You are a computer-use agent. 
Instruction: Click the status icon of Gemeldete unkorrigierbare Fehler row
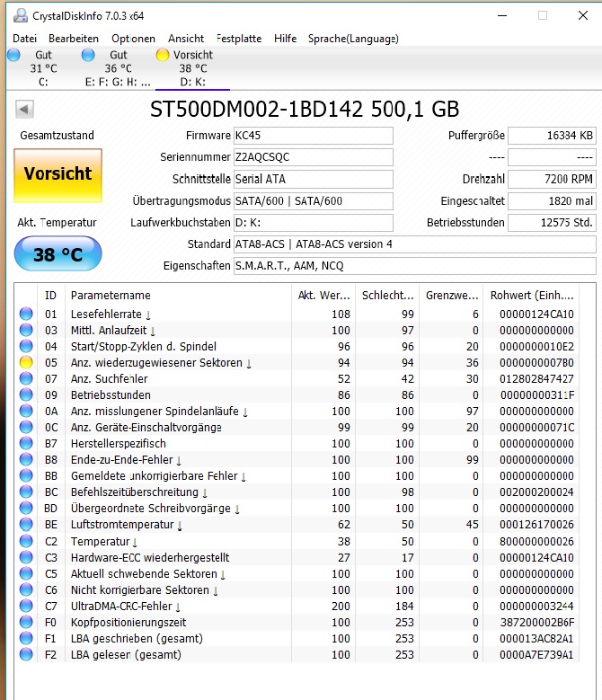tap(26, 476)
